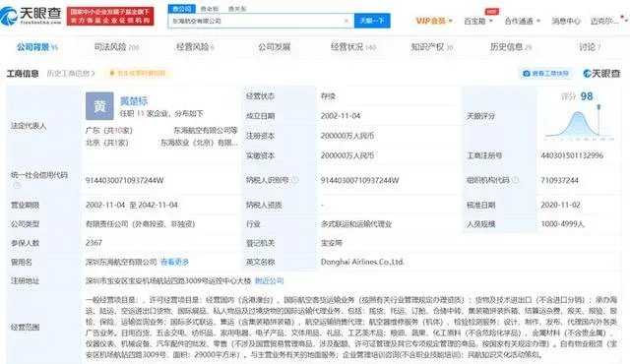The image size is (630, 364).
Task: Click the 天眼评分 distribution chart
Action: click(x=579, y=124)
